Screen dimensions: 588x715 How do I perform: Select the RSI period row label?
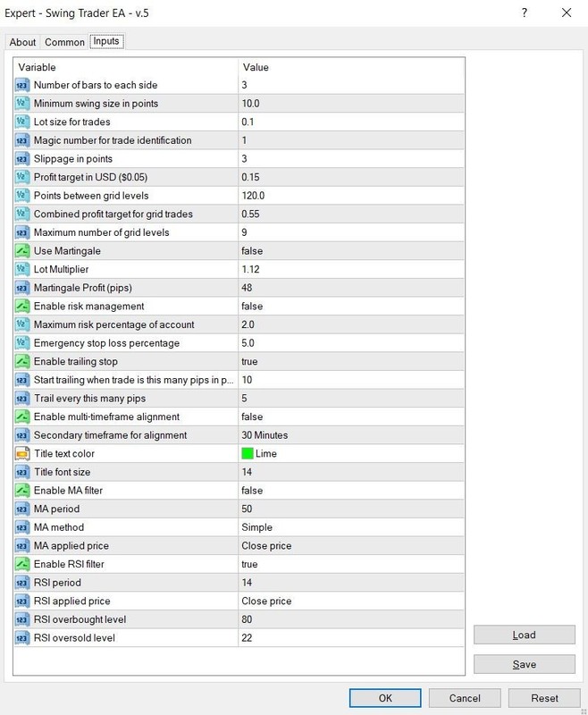(x=57, y=583)
